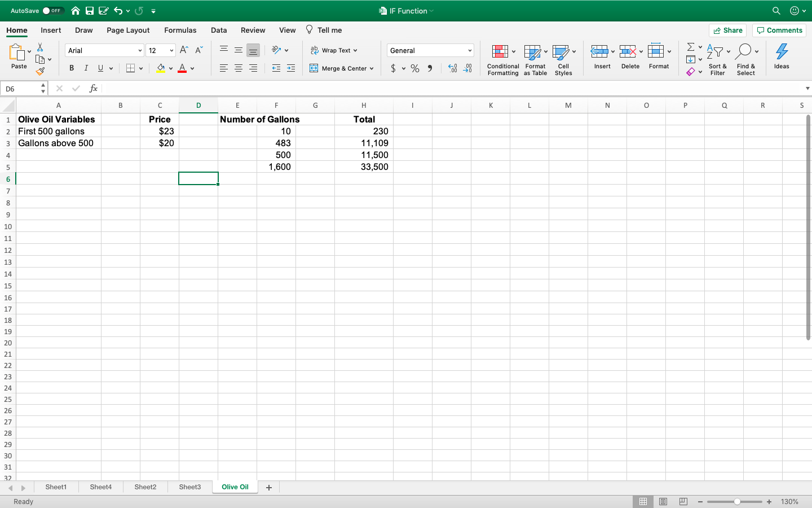Open Conditional Formatting options
The image size is (812, 508).
pyautogui.click(x=502, y=59)
